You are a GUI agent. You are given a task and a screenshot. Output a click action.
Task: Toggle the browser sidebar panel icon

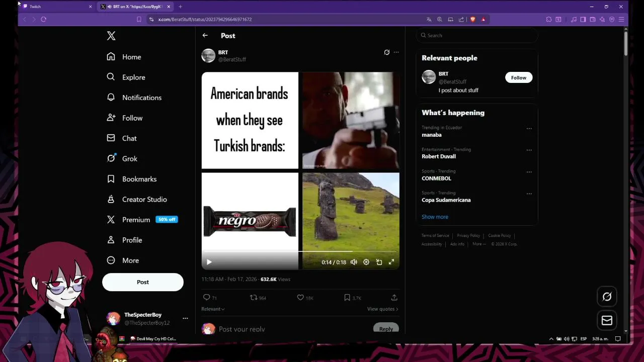583,19
